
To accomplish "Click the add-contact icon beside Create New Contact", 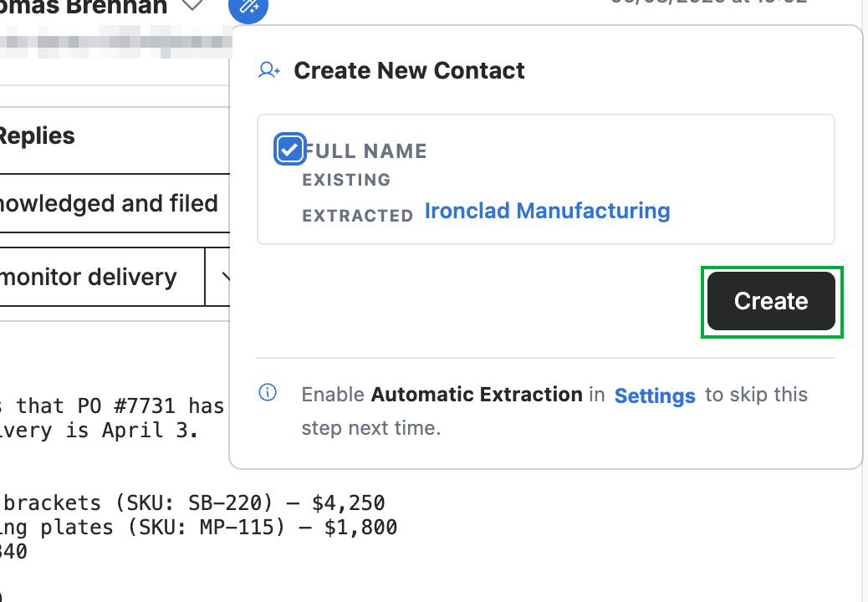I will point(269,70).
